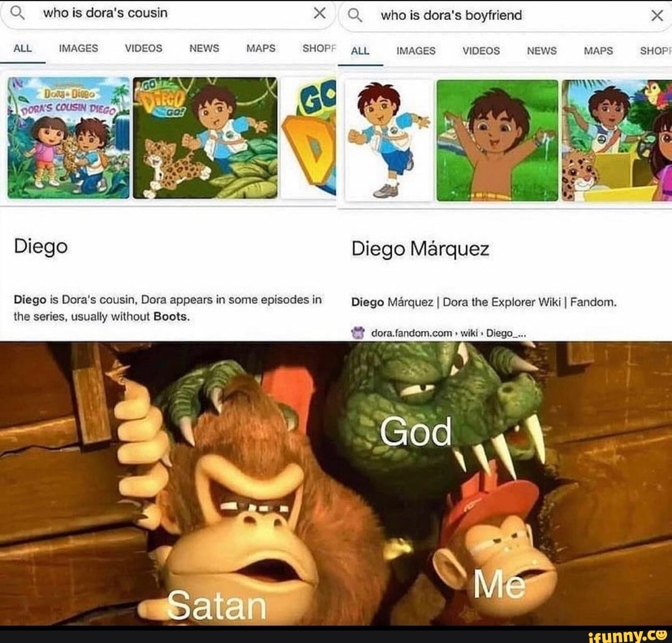Clear the "dora's cousin" search query
The width and height of the screenshot is (672, 643).
tap(319, 13)
